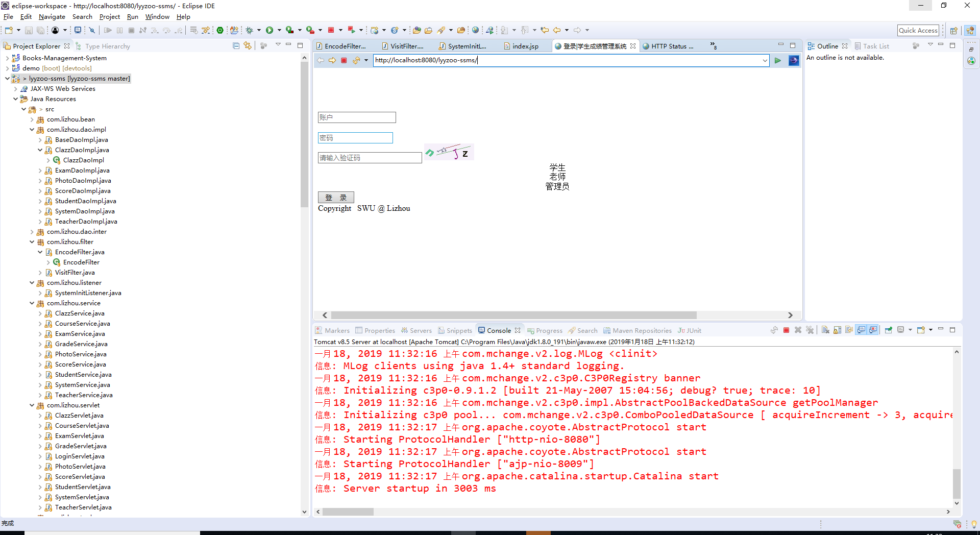Open the Quick Access search box
This screenshot has width=980, height=535.
pyautogui.click(x=918, y=30)
